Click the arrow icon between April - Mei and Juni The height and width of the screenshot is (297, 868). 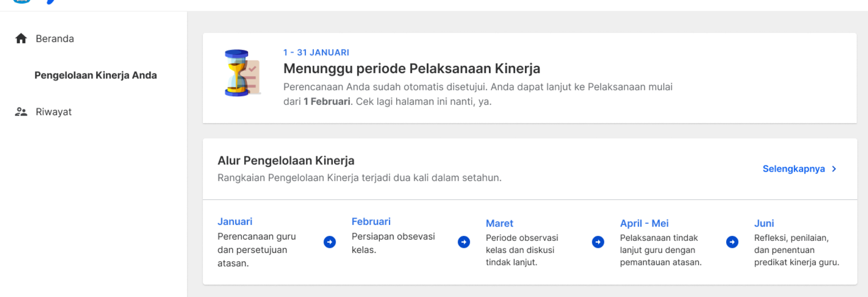(x=732, y=242)
